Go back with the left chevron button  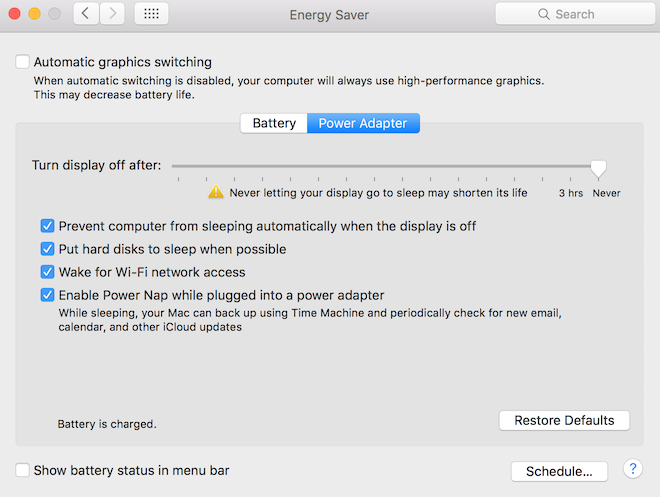click(x=86, y=13)
